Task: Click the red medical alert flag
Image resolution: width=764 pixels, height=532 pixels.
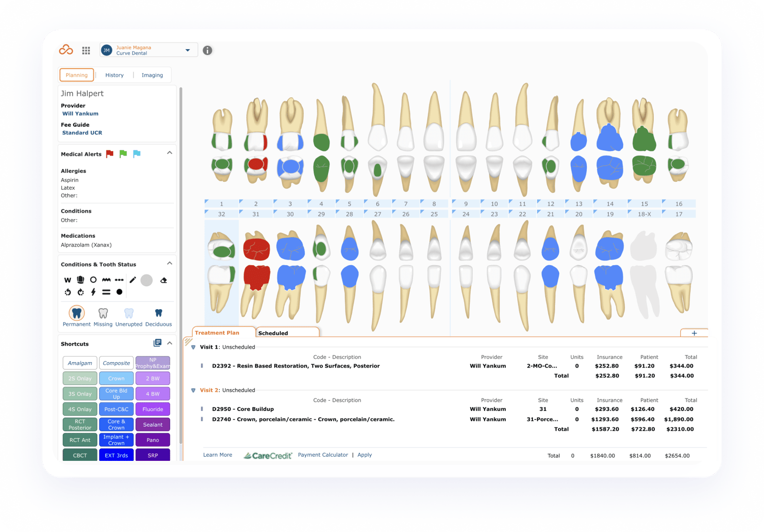Action: click(109, 154)
